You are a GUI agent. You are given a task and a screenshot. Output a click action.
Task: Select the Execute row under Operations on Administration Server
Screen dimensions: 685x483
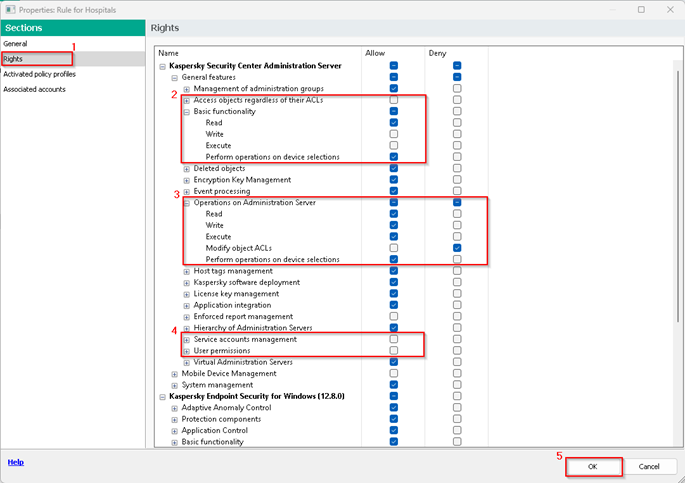tap(218, 237)
